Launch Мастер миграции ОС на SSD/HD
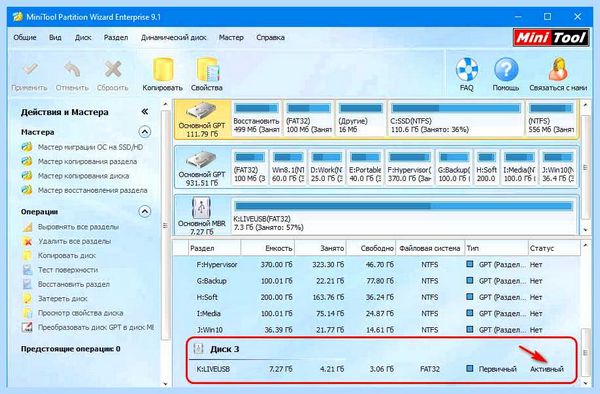 [90, 147]
